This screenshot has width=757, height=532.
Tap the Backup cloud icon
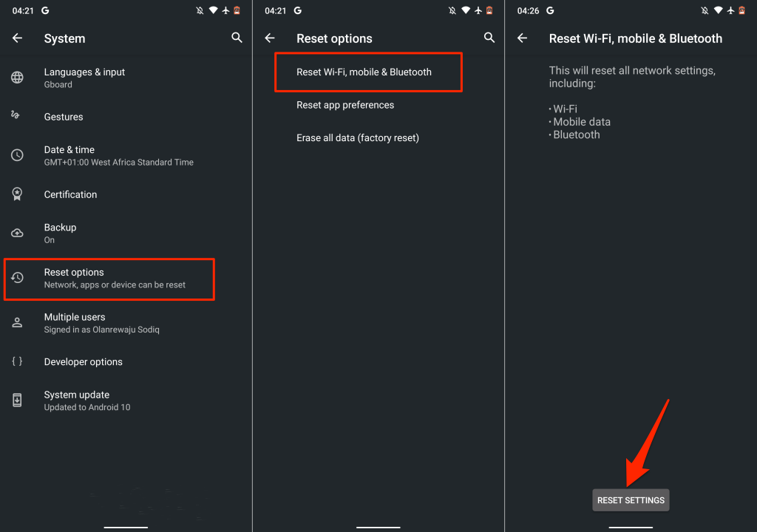click(17, 233)
